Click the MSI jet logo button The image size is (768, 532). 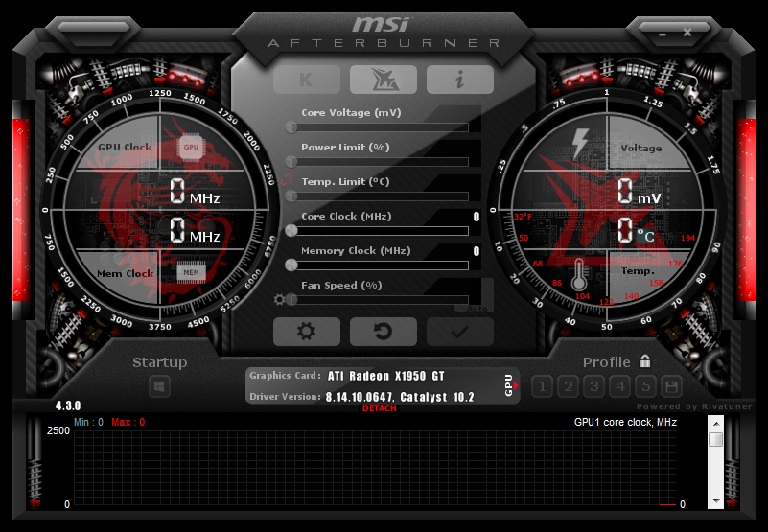point(383,80)
